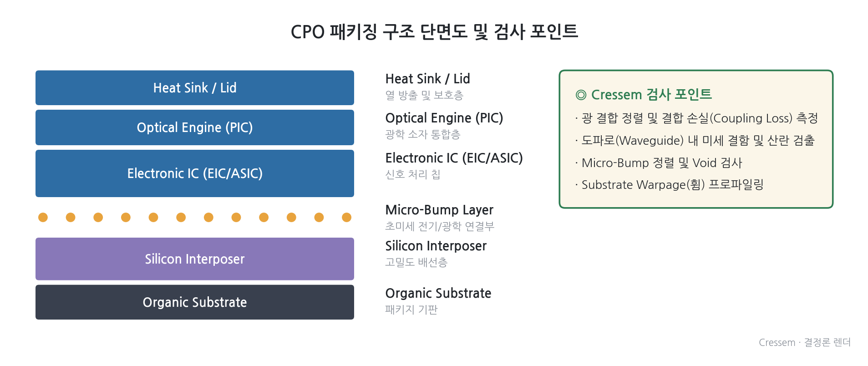
Task: Click the last orange micro-bump dot
Action: (346, 217)
